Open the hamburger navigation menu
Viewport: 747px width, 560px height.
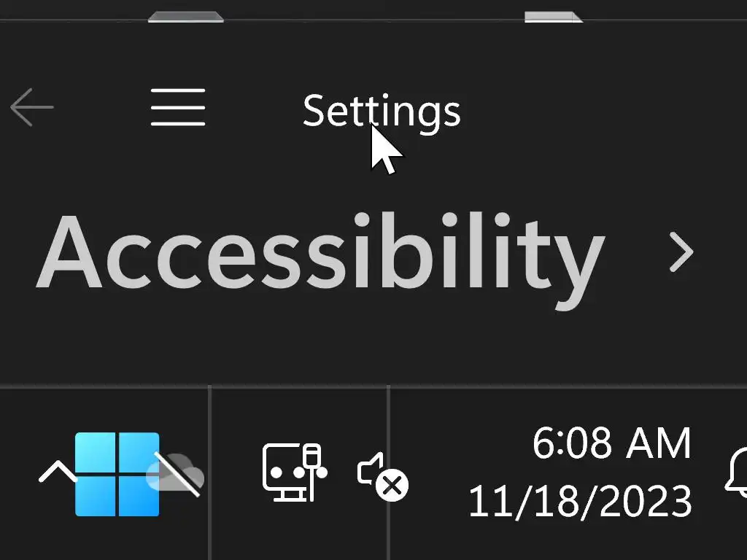pyautogui.click(x=178, y=108)
